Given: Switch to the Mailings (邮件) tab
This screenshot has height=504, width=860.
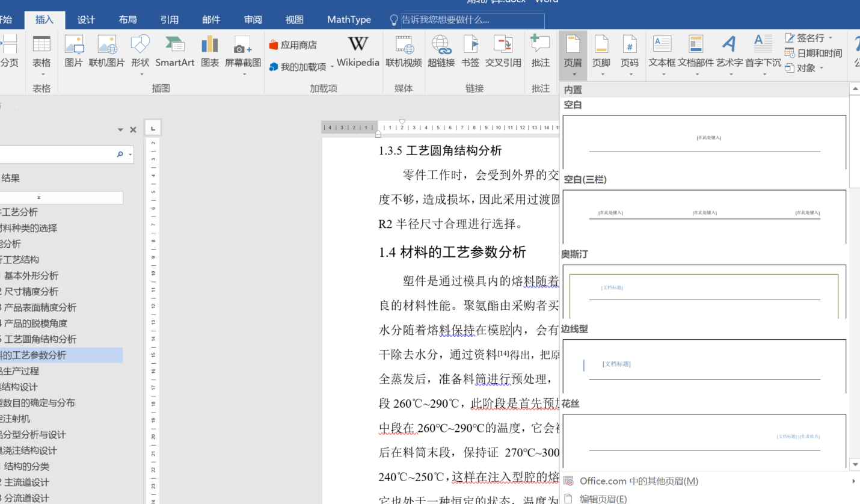Looking at the screenshot, I should click(211, 19).
